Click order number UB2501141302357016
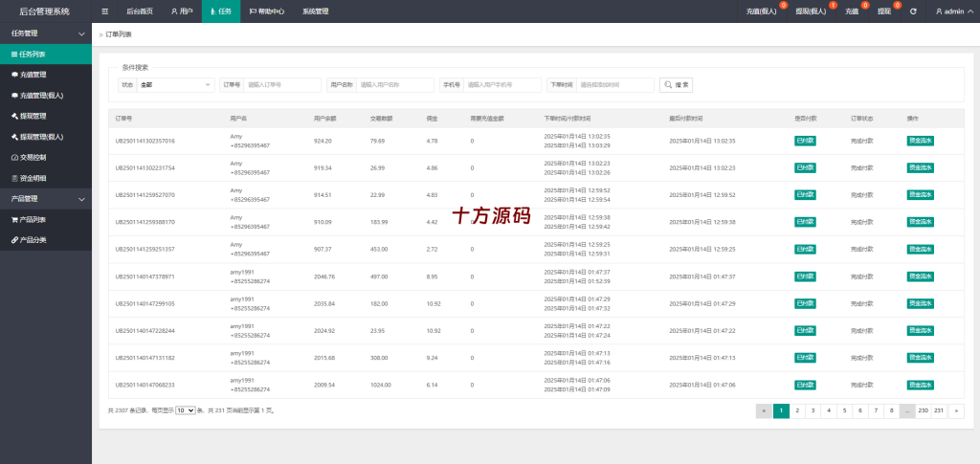The image size is (980, 464). click(x=145, y=142)
